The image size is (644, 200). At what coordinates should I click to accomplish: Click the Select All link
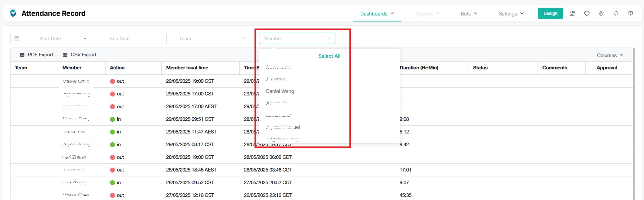(329, 56)
